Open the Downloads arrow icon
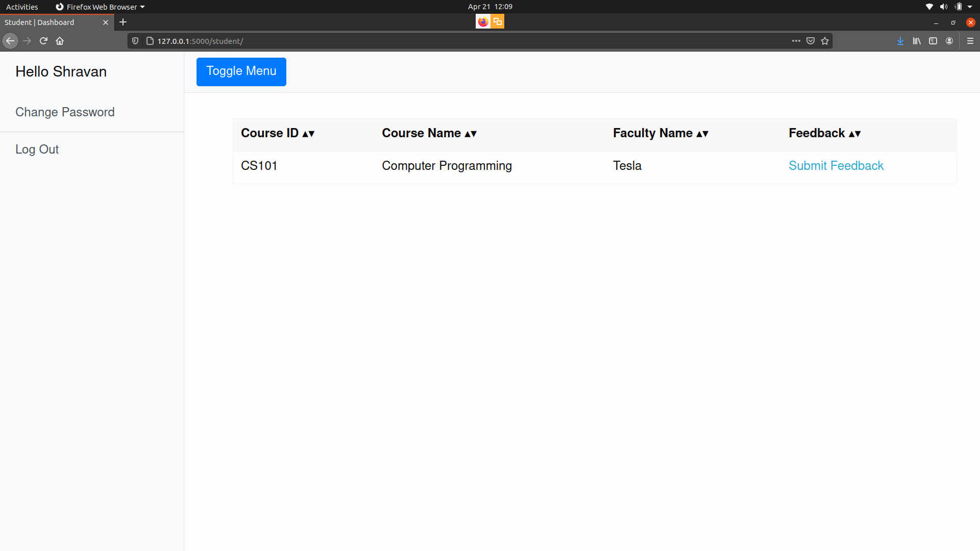Viewport: 980px width, 551px height. click(x=900, y=41)
